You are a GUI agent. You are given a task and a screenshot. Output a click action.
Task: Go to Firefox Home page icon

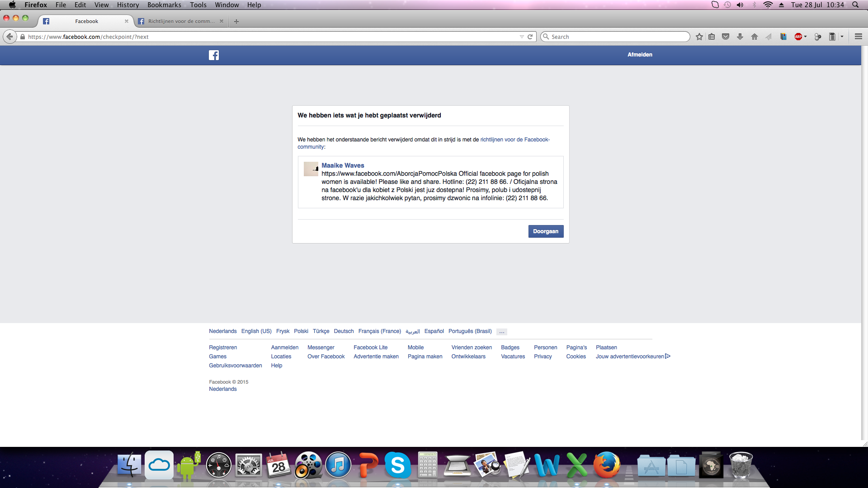(755, 37)
